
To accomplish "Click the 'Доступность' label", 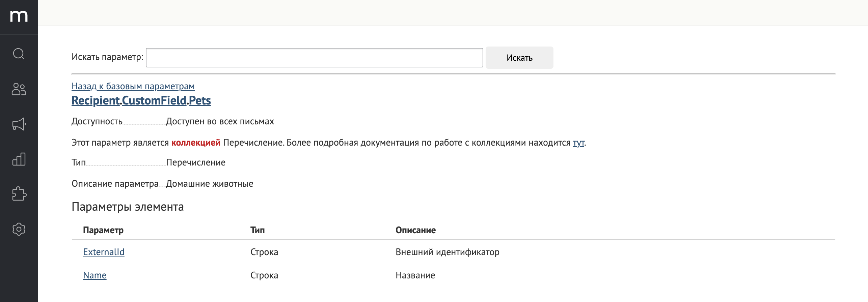I will point(97,121).
